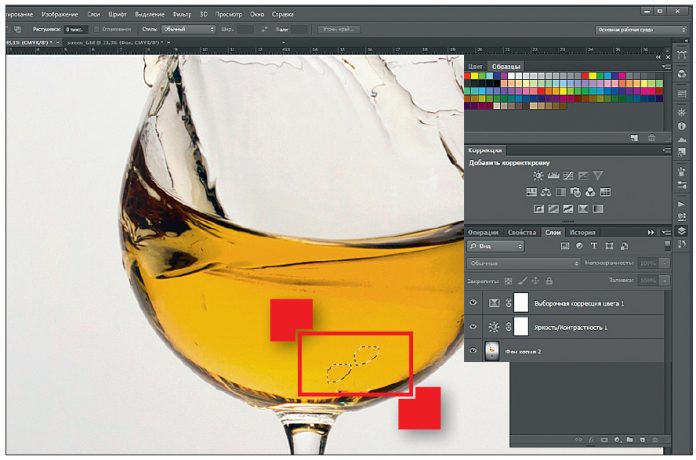Click the 'Уточн. край...' button

[338, 29]
